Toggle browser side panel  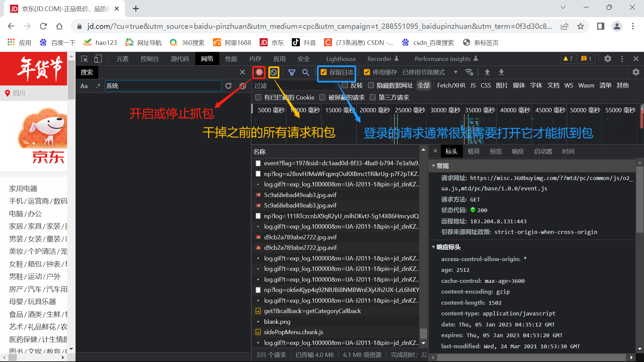tap(601, 26)
